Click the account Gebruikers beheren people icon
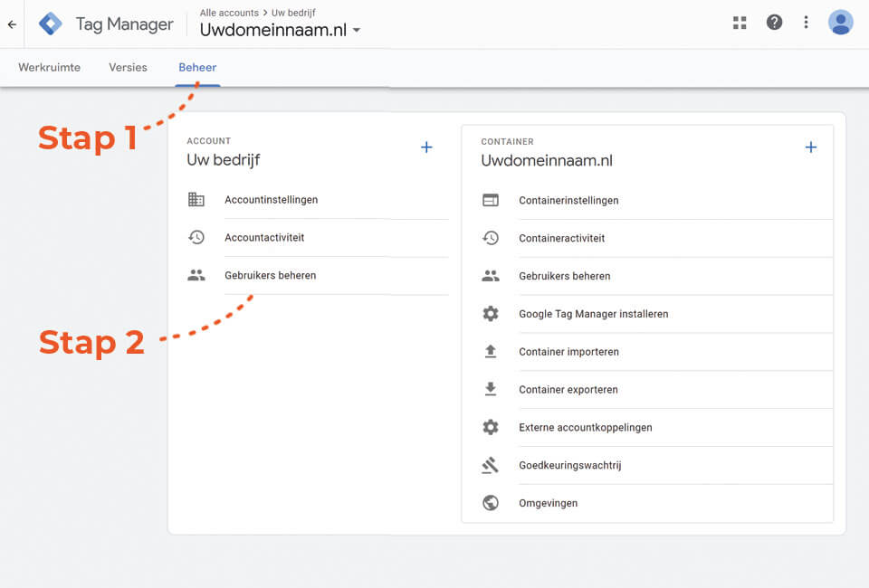The width and height of the screenshot is (869, 588). pyautogui.click(x=196, y=275)
